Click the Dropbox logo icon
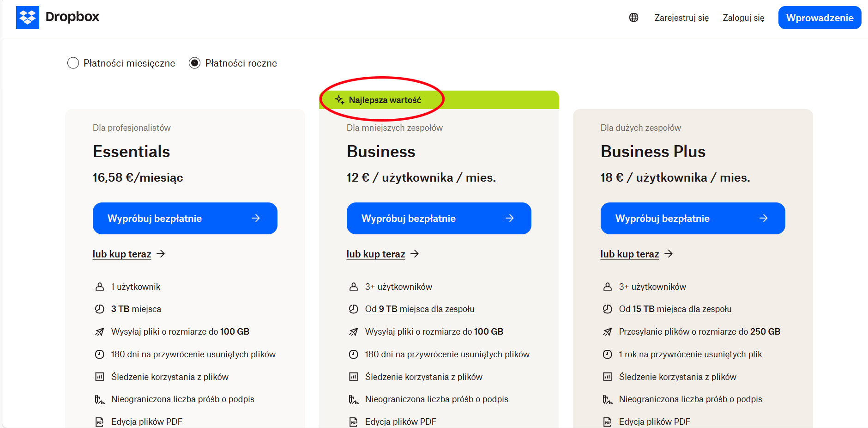The height and width of the screenshot is (428, 868). coord(28,18)
